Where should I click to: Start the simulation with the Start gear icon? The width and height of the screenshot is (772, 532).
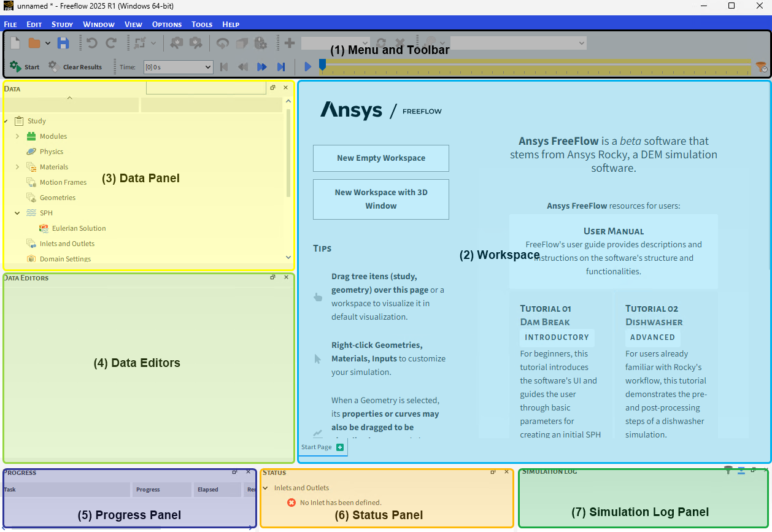(15, 66)
